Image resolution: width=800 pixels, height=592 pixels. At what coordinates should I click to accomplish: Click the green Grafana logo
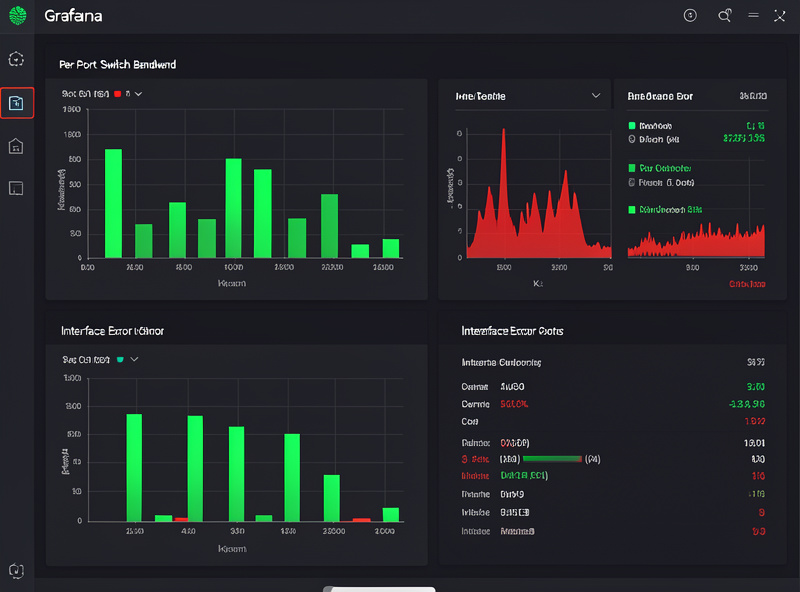[x=17, y=16]
